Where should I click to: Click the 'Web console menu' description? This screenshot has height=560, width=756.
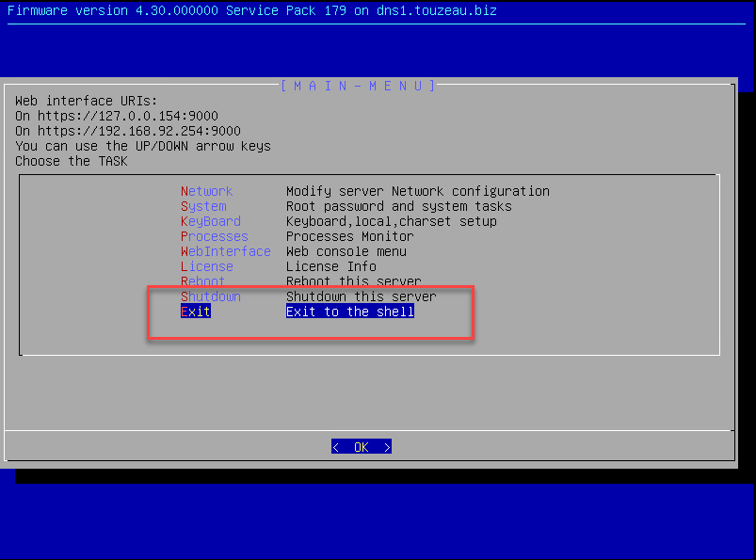point(346,251)
